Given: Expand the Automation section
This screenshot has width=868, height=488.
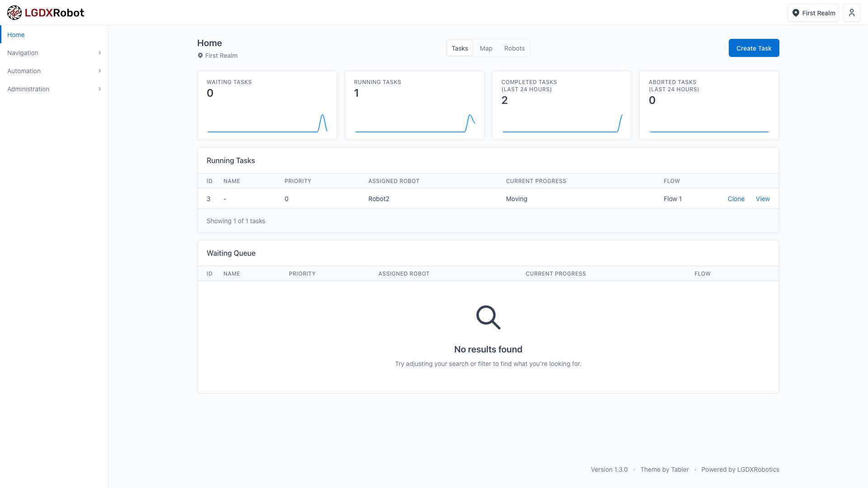Looking at the screenshot, I should (x=54, y=71).
